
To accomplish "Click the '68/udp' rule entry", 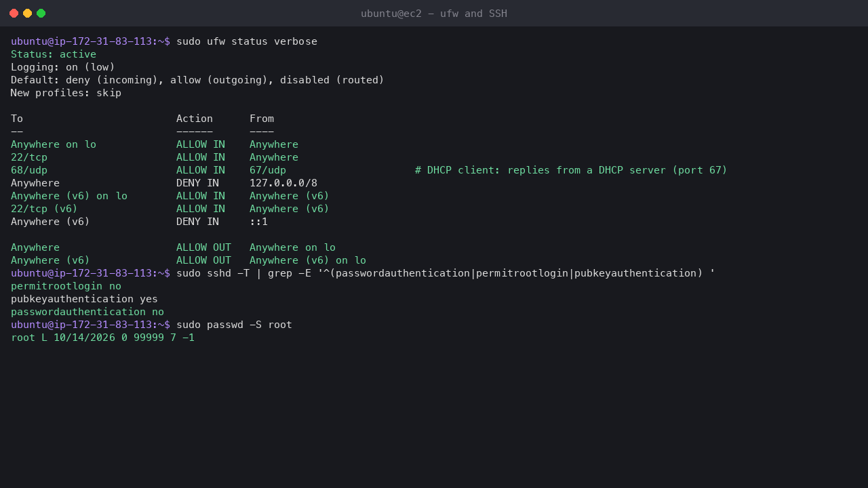I will pos(29,170).
